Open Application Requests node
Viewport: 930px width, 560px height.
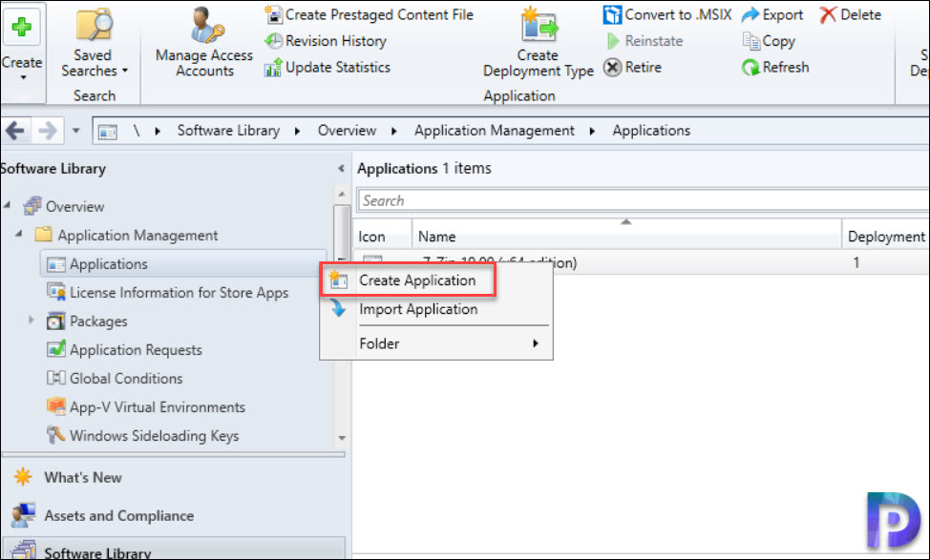point(136,349)
